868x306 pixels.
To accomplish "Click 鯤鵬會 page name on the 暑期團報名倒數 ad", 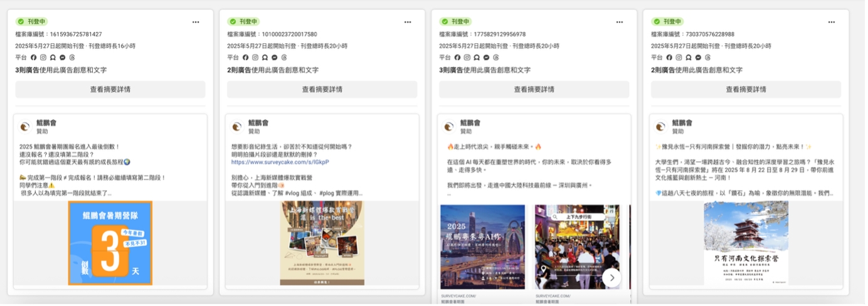I will (x=46, y=123).
